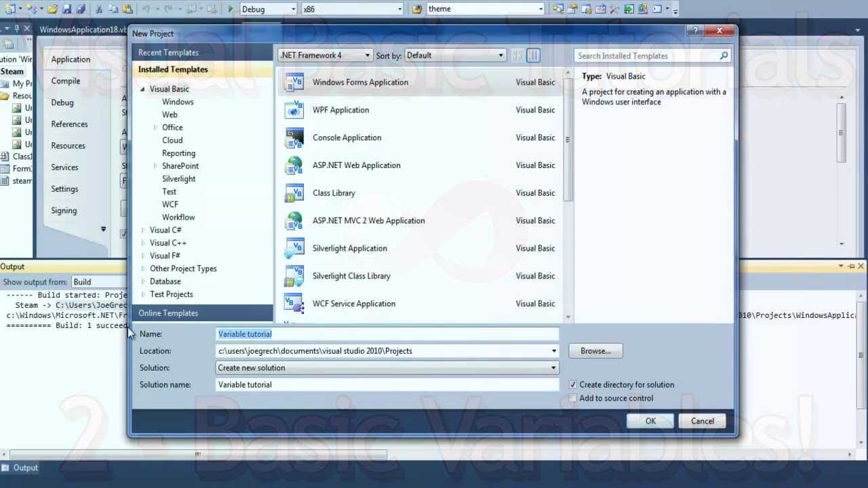Click the Cancel button
This screenshot has height=488, width=868.
pyautogui.click(x=703, y=421)
